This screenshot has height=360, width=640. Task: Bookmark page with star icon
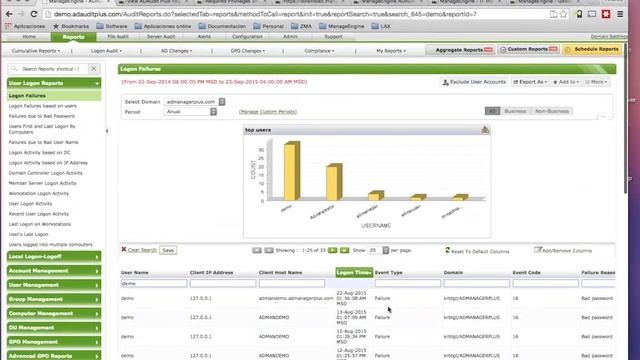click(564, 14)
